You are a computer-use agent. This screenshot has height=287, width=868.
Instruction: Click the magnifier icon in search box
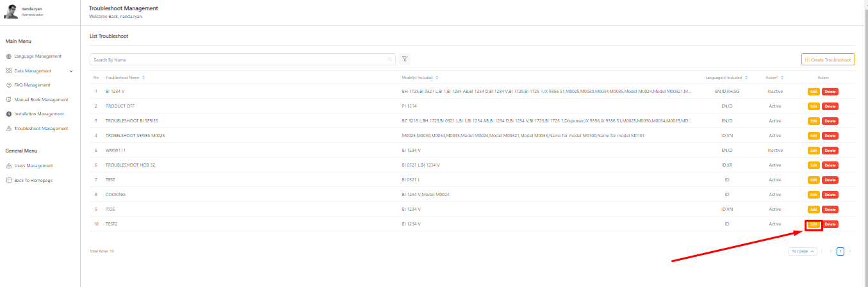pos(389,60)
